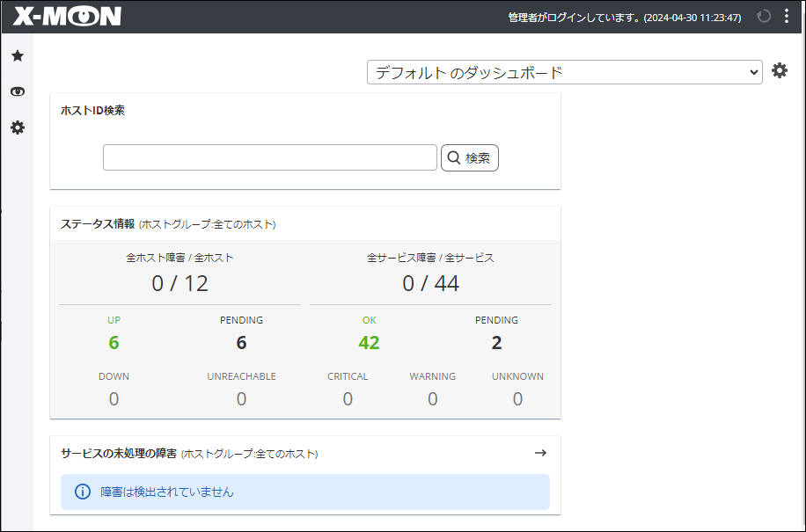Open the gear settings sidebar icon
This screenshot has width=806, height=532.
point(18,128)
